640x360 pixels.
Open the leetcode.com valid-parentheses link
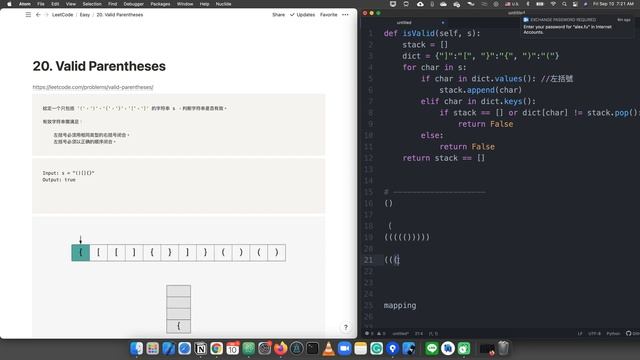click(x=93, y=87)
